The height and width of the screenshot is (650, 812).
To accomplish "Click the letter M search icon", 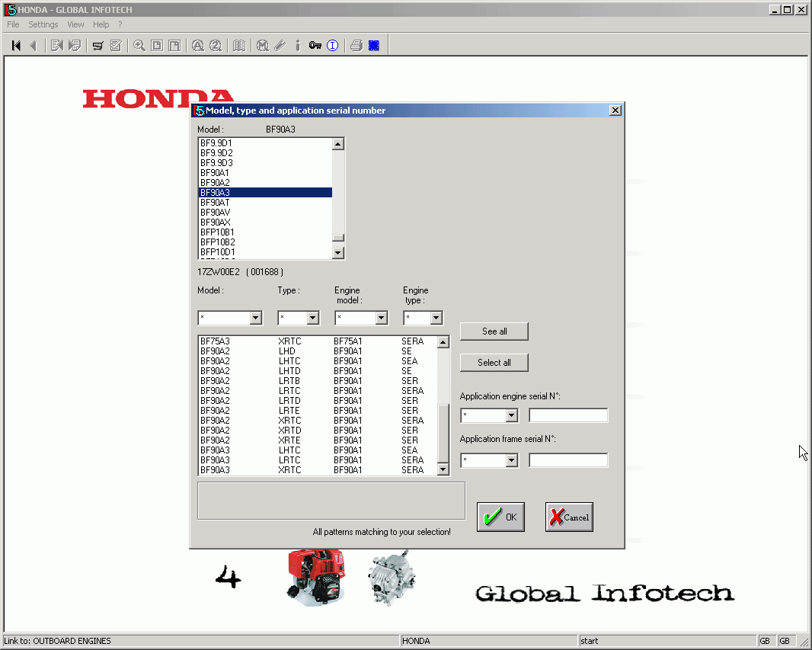I will point(263,46).
